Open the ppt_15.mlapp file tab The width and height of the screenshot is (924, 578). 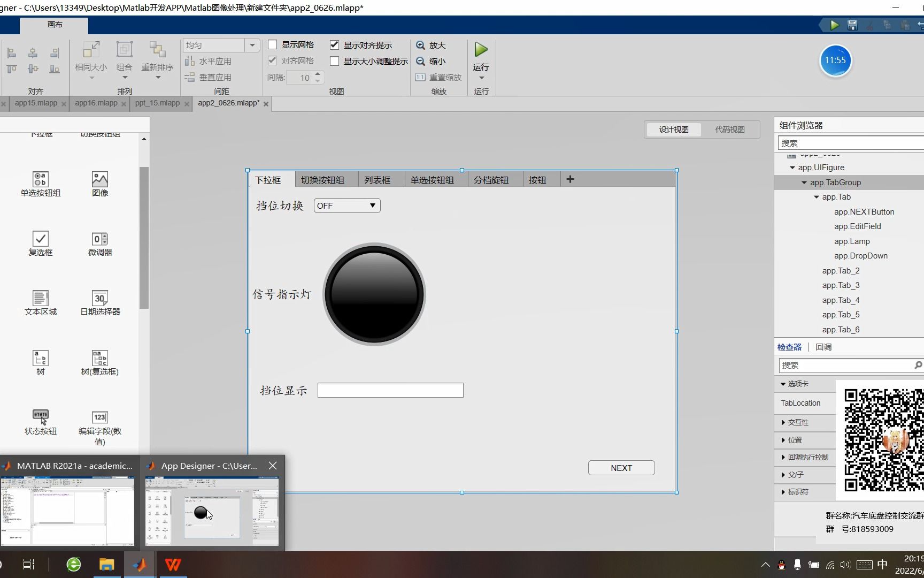[x=157, y=103]
